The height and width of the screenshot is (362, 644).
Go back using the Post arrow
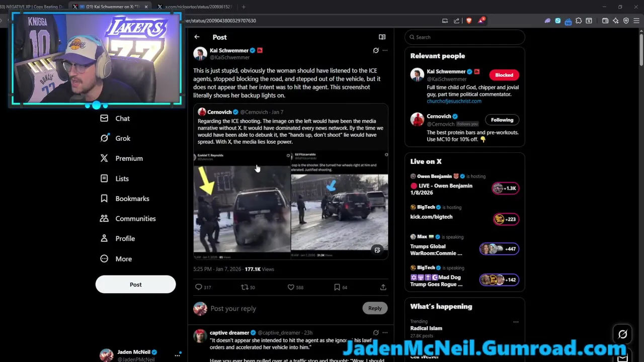(x=197, y=37)
